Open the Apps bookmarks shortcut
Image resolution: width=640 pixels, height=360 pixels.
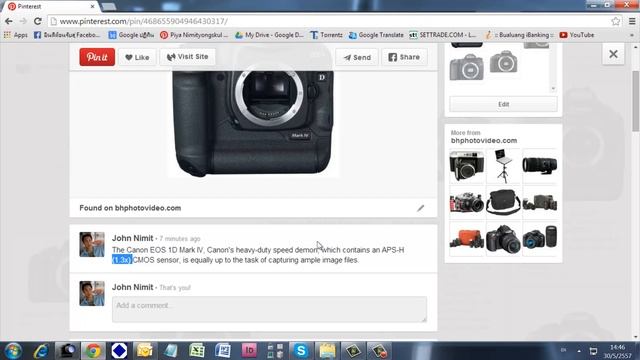pos(16,35)
